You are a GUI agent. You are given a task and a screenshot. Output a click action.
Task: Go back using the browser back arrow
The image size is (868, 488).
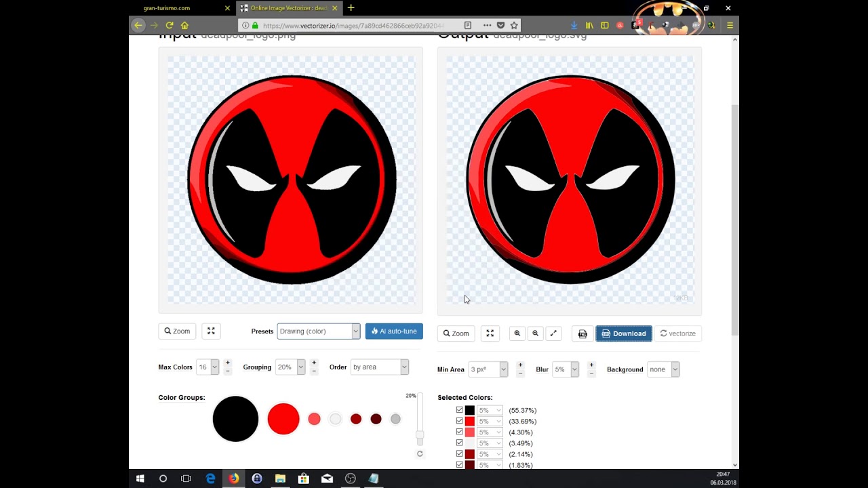click(138, 25)
